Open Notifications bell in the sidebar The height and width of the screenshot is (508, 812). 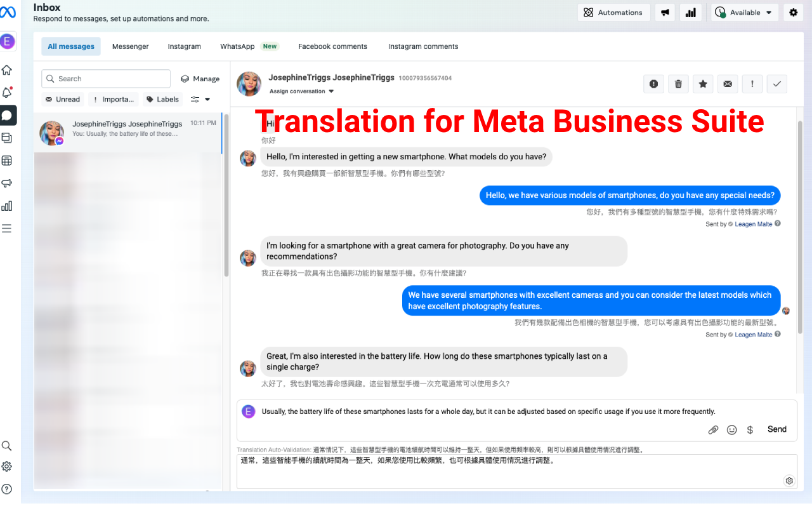(7, 92)
